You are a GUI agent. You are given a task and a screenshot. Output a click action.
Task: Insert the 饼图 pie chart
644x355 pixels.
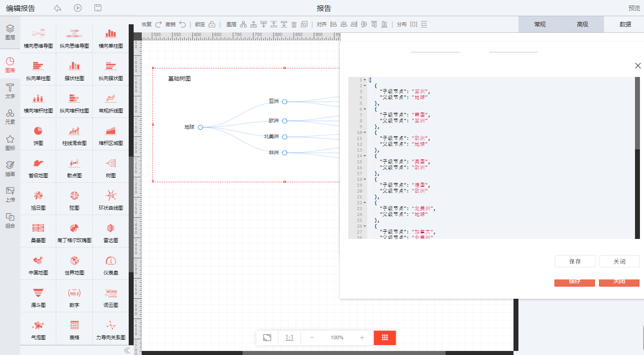point(38,134)
